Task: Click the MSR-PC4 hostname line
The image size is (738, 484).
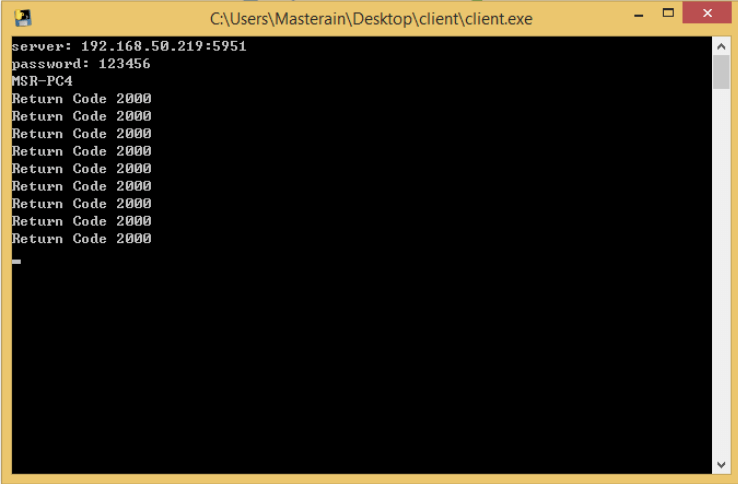Action: [42, 81]
